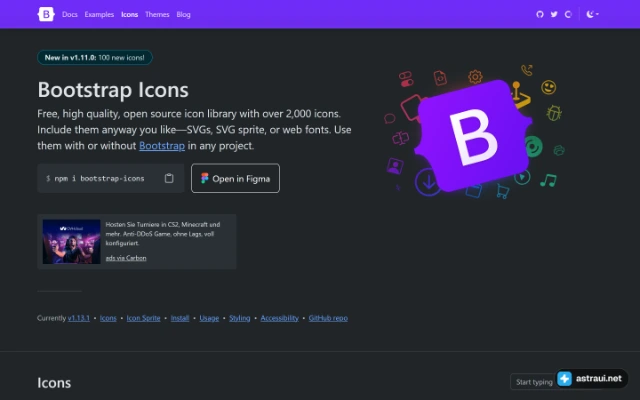Click the Open in Figma button
Screen dimensions: 640x400
[236, 178]
